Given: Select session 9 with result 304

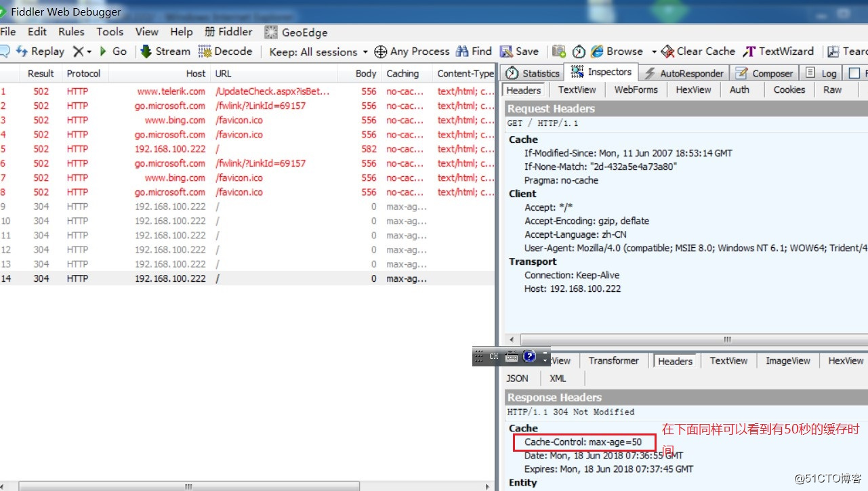Looking at the screenshot, I should [247, 207].
